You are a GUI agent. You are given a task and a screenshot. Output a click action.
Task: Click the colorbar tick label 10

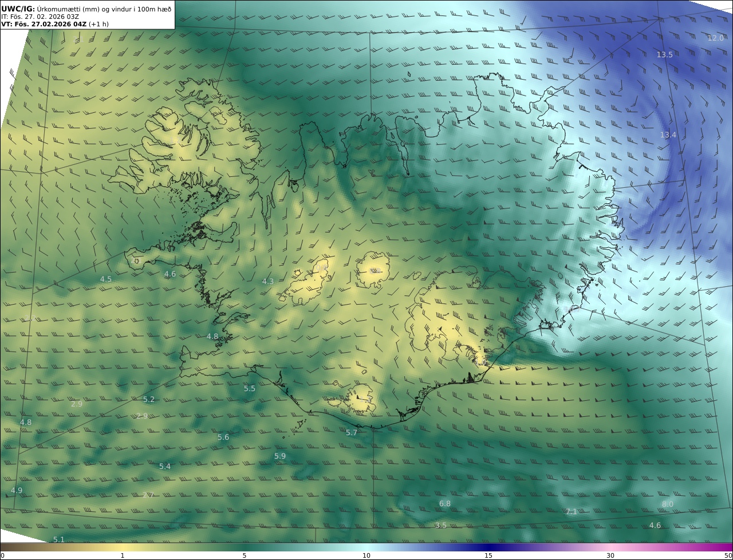[x=366, y=555]
